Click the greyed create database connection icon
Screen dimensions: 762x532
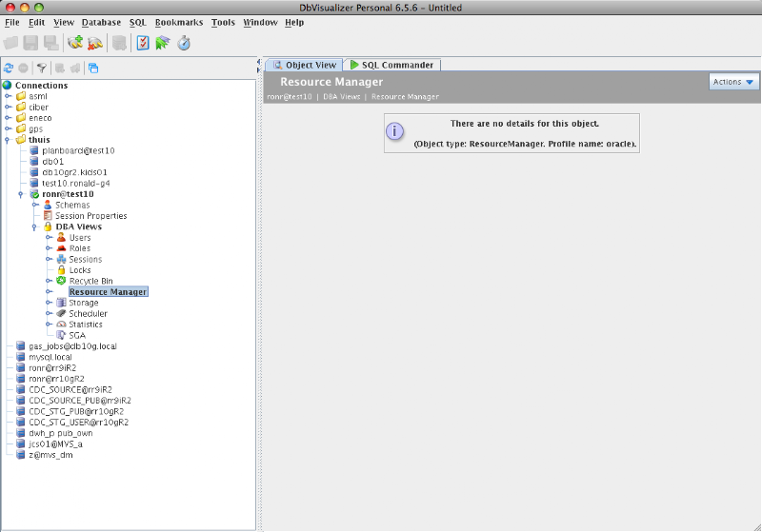[x=119, y=43]
